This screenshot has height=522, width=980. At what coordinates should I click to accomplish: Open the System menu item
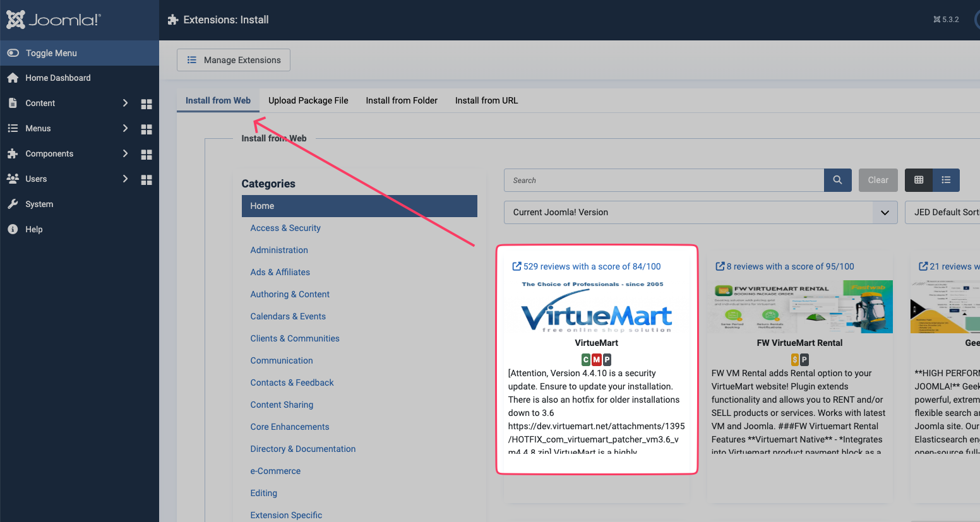coord(39,204)
